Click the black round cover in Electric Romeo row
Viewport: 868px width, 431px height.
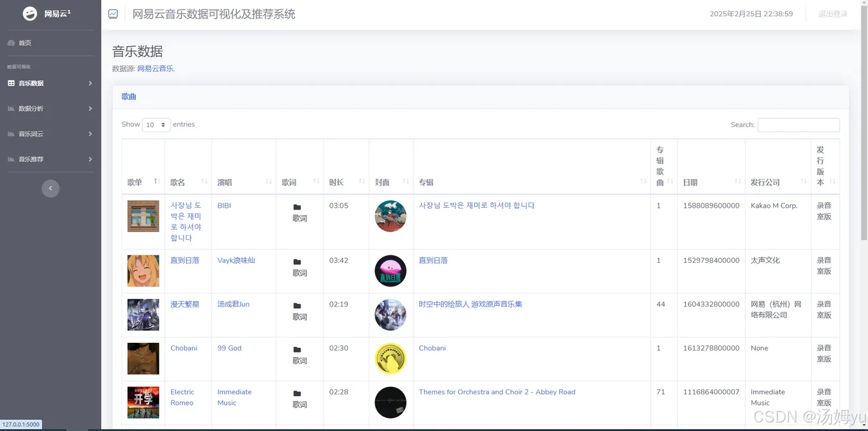391,402
